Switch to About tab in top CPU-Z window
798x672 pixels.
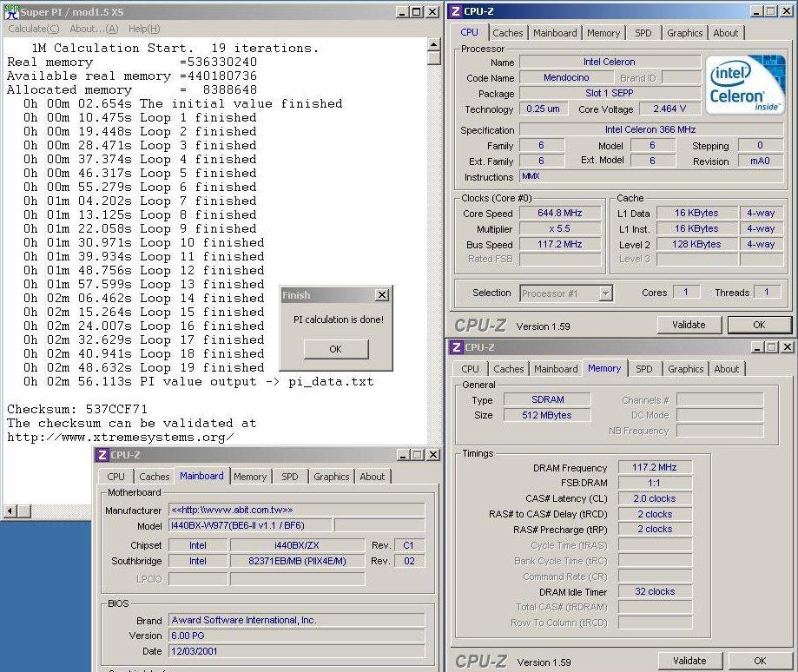[x=726, y=33]
